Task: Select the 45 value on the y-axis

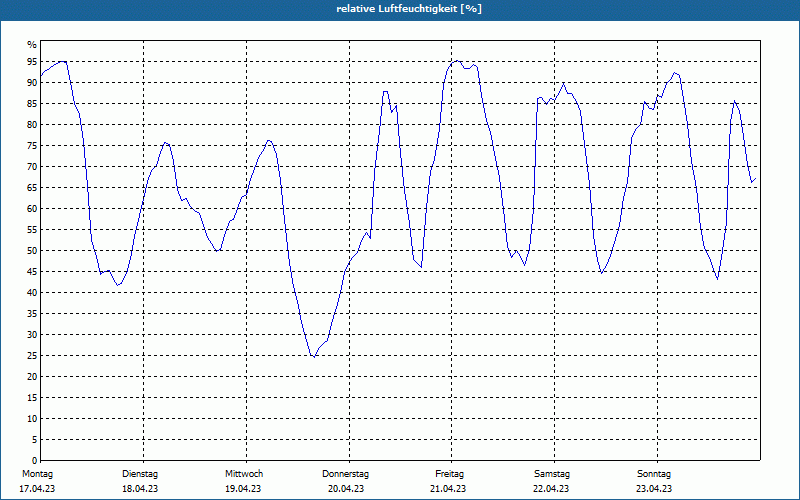Action: click(32, 271)
